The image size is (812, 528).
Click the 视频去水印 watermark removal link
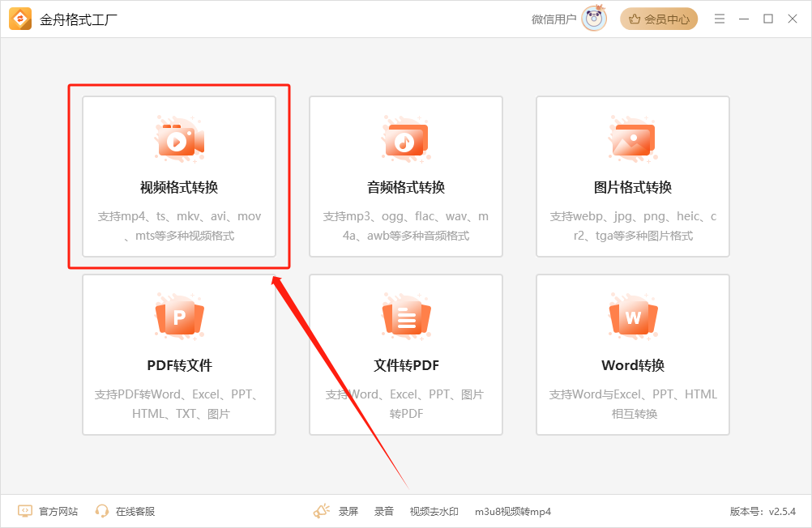(433, 511)
